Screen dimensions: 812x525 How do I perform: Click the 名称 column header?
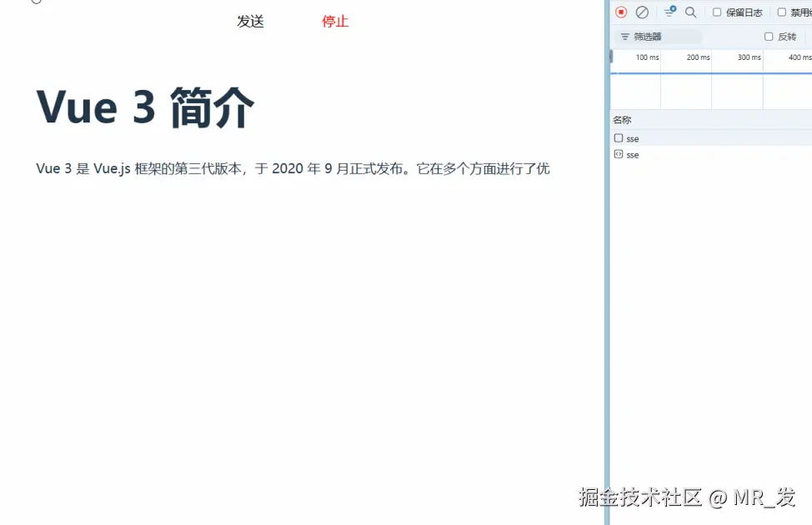click(620, 118)
